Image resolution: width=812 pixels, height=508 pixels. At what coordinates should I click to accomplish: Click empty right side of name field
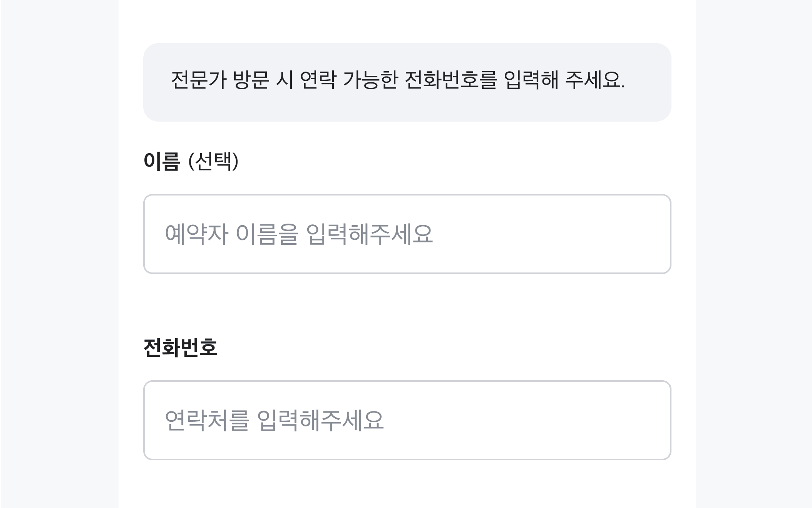(578, 234)
